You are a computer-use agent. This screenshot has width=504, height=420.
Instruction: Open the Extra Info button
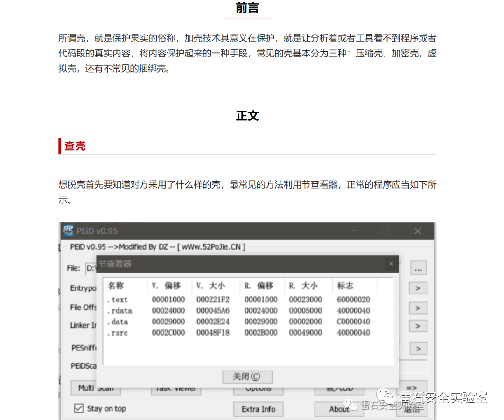pyautogui.click(x=259, y=409)
